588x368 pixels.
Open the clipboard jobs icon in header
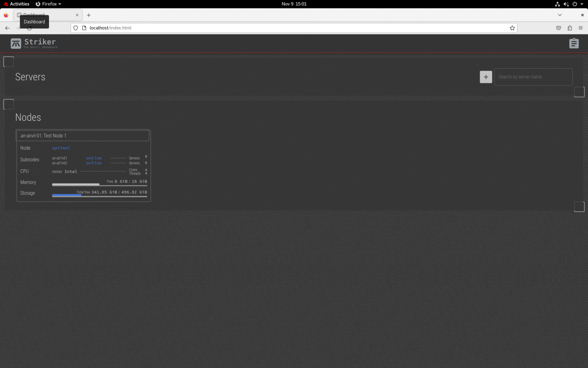(574, 44)
